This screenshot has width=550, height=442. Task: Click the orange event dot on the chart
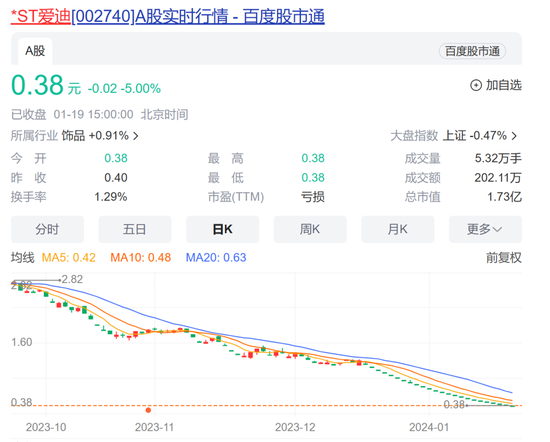coord(148,410)
